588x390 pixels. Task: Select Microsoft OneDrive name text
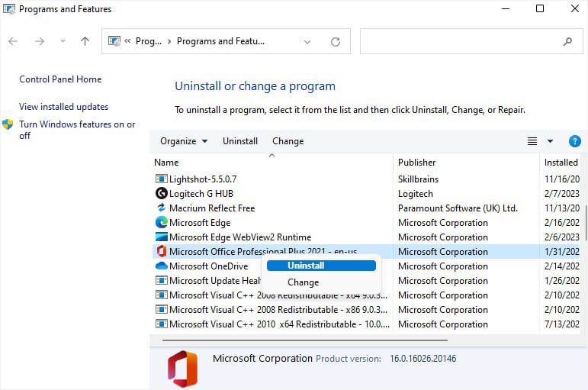208,266
